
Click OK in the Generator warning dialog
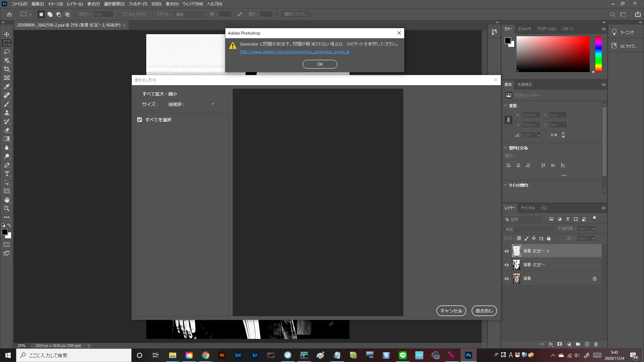pos(320,64)
